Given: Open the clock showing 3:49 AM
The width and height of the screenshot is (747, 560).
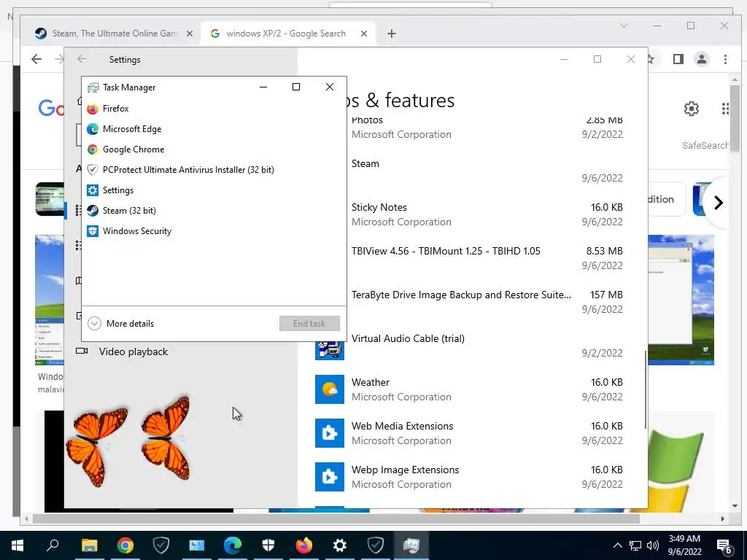Looking at the screenshot, I should coord(684,545).
